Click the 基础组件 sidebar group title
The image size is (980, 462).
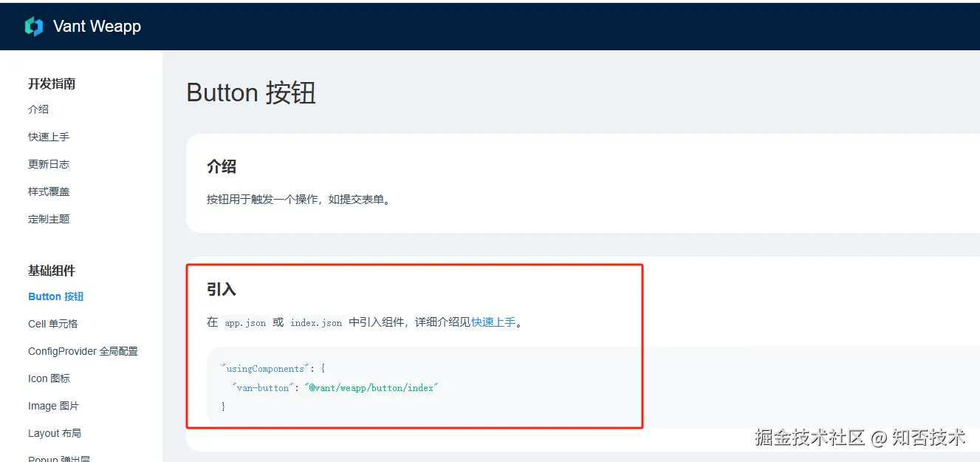tap(52, 271)
